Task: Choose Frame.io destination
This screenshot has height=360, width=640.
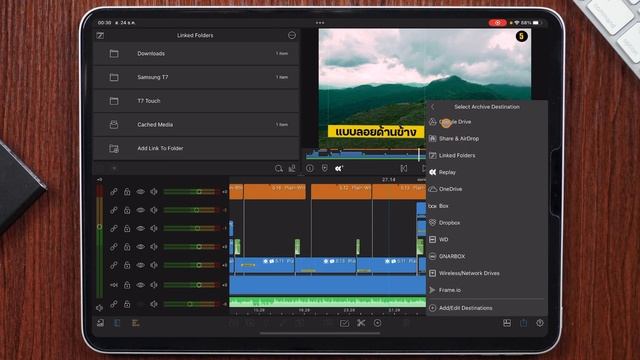Action: [486, 290]
